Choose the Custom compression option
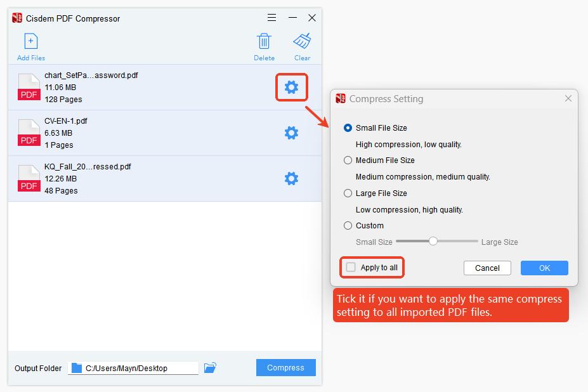Viewport: 588px width, 392px height. click(x=348, y=225)
